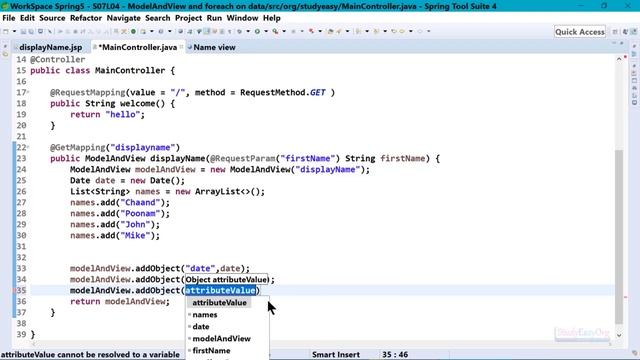Click the error marker beside line 35
Viewport: 640px width, 360px height.
14,290
